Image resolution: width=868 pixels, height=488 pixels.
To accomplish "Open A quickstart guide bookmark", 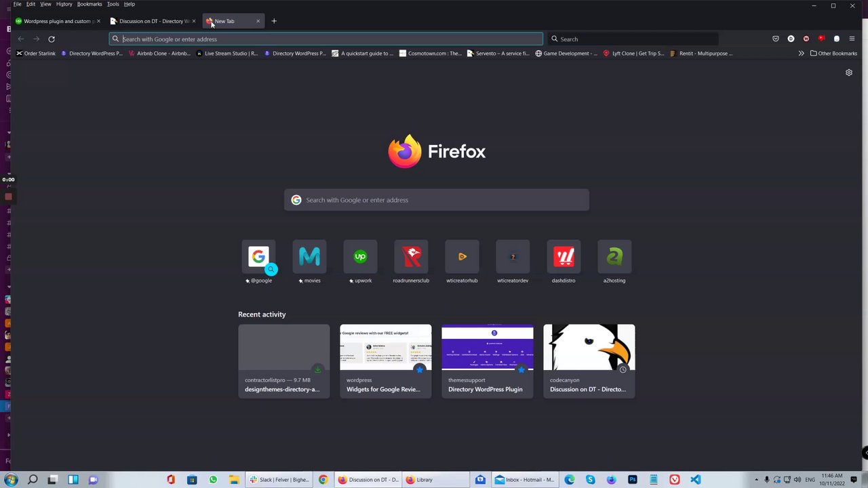I will 363,53.
